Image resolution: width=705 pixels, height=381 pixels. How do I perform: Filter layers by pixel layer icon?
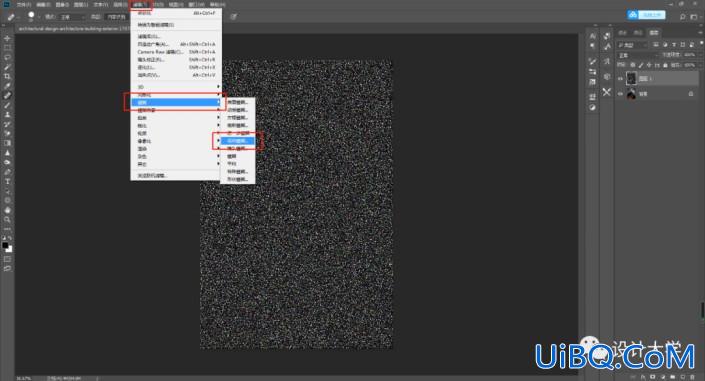(x=656, y=45)
